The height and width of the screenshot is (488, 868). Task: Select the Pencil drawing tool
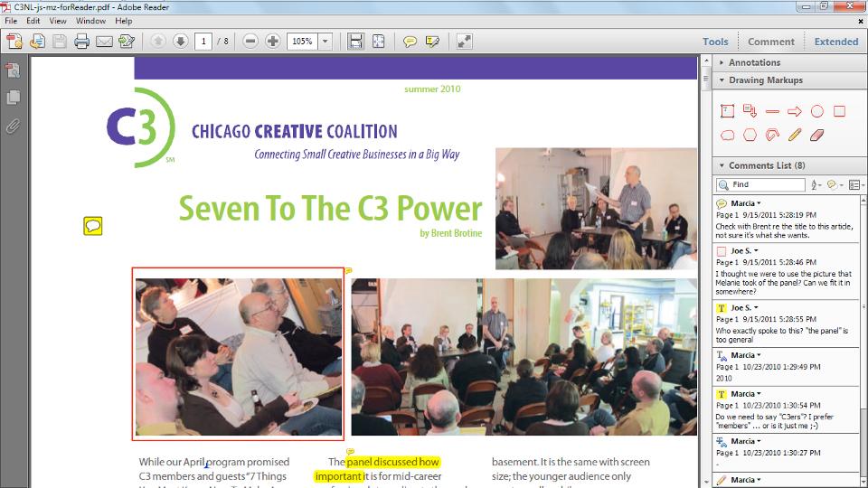coord(795,135)
